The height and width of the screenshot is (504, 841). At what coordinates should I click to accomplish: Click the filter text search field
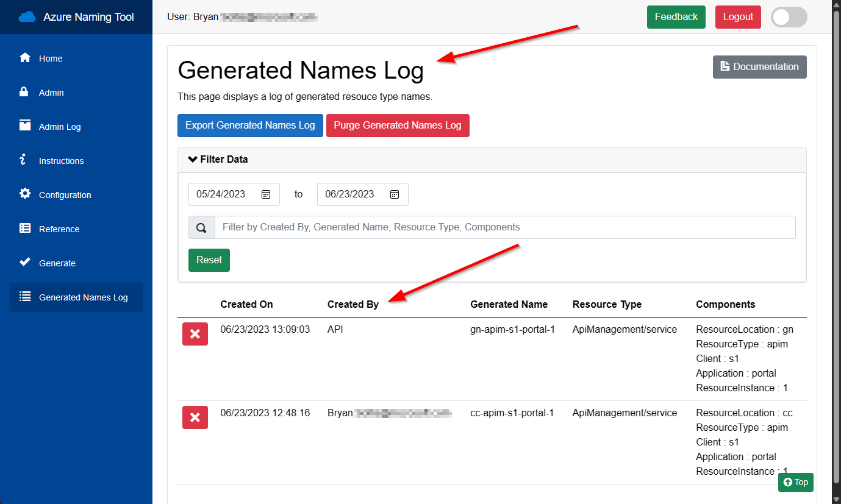point(504,227)
